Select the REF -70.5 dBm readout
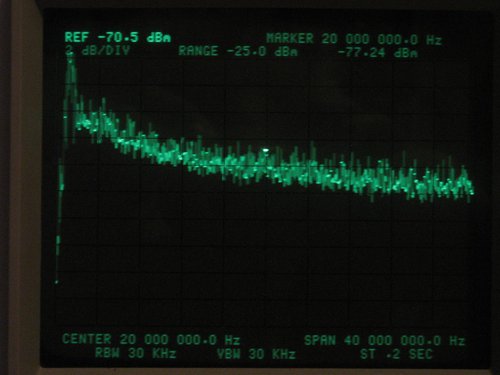500x375 pixels. [x=118, y=37]
